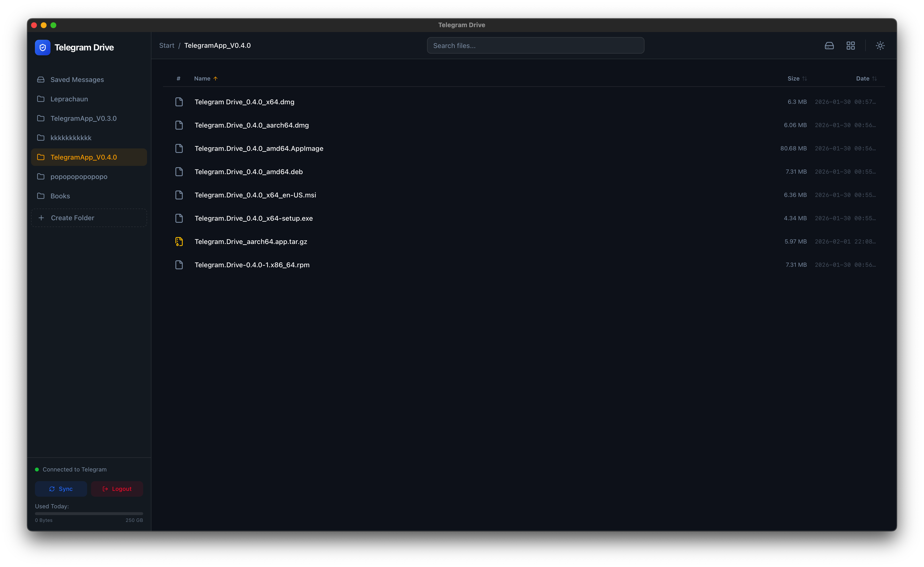Click the archive icon on Telegram.Drive_aarch64.app.tar.gz
This screenshot has height=567, width=924.
click(179, 242)
